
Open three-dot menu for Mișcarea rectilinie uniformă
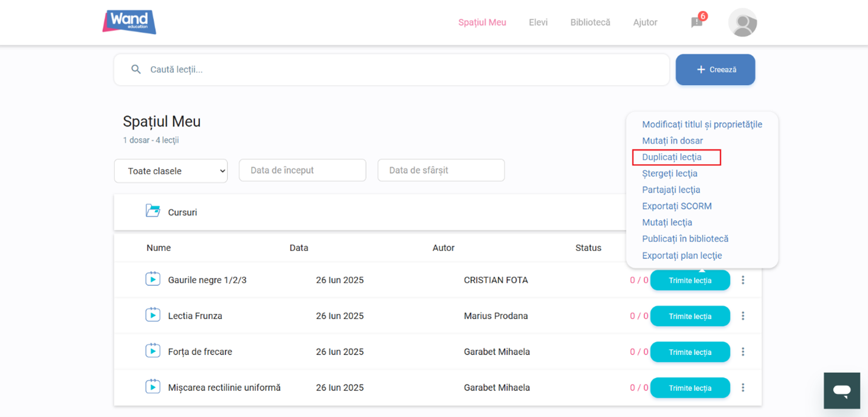click(x=743, y=388)
